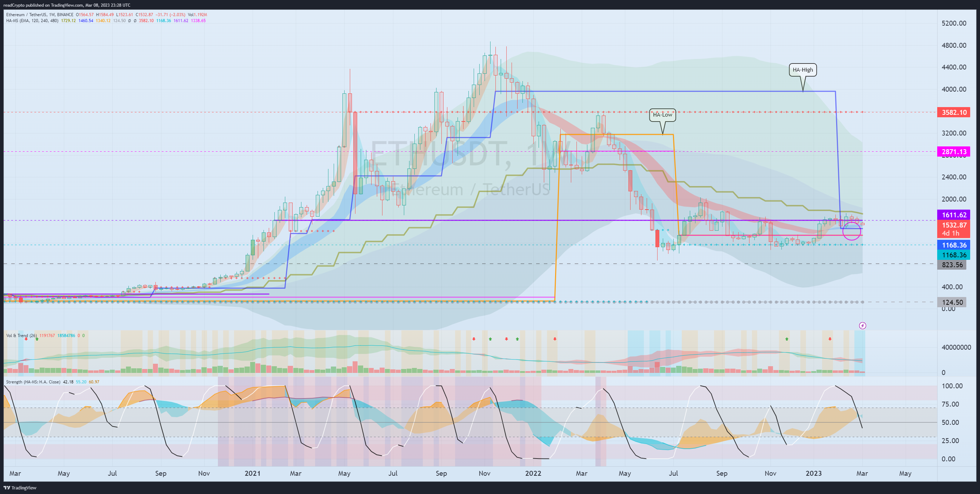Click the 40000000 volume axis label
The height and width of the screenshot is (494, 980).
click(x=956, y=347)
